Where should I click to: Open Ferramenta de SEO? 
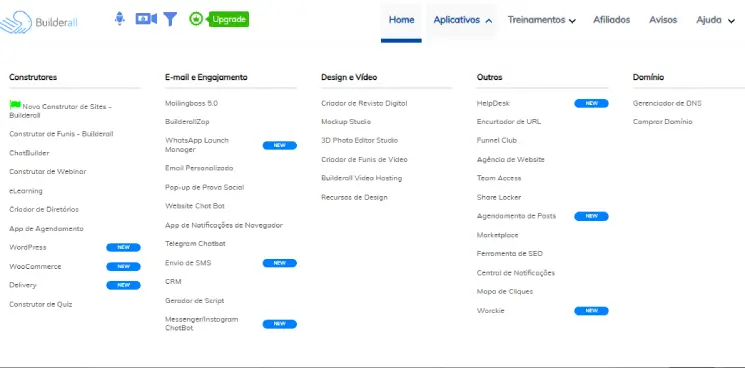tap(509, 254)
